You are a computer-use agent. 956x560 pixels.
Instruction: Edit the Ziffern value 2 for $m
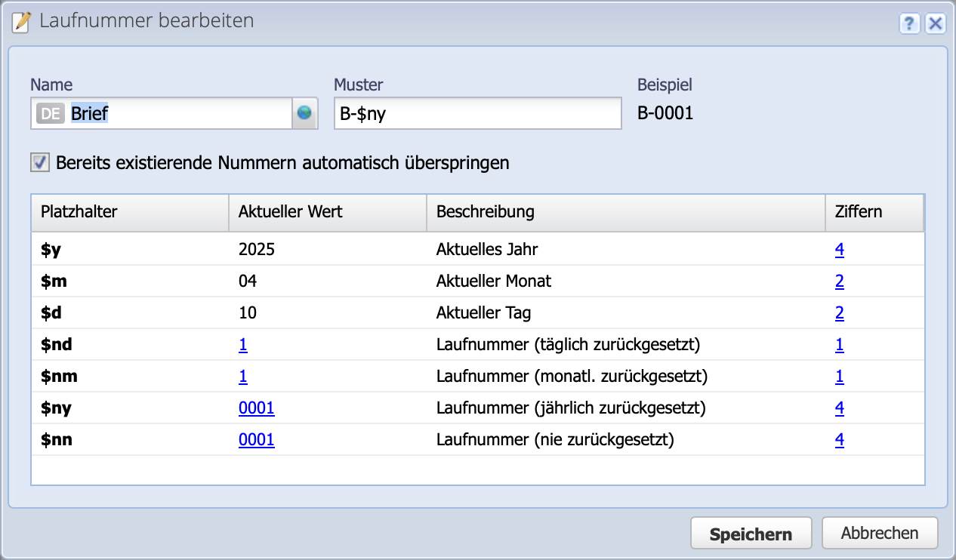pos(839,281)
